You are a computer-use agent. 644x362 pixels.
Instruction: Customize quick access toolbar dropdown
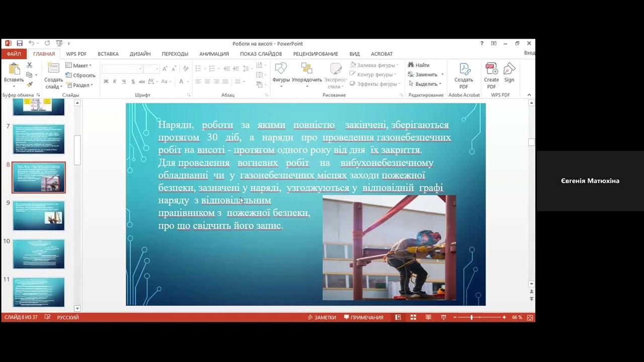coord(69,43)
